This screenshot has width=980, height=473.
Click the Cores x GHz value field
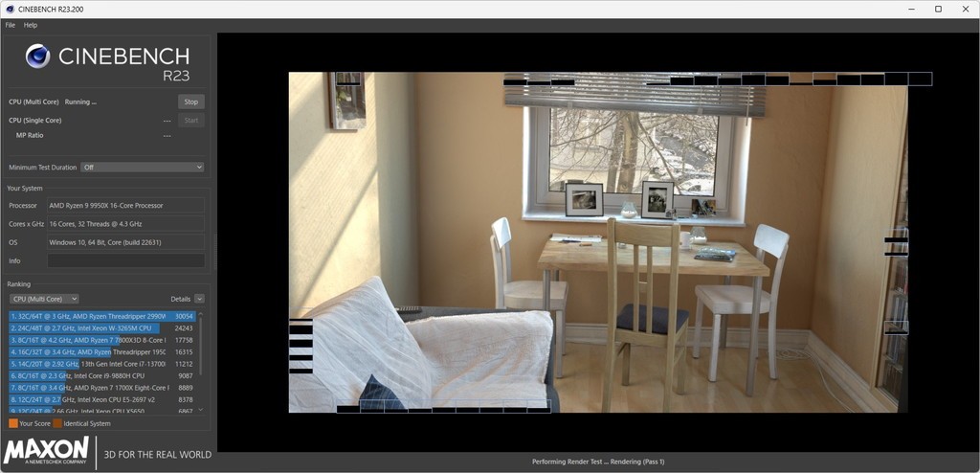[125, 224]
